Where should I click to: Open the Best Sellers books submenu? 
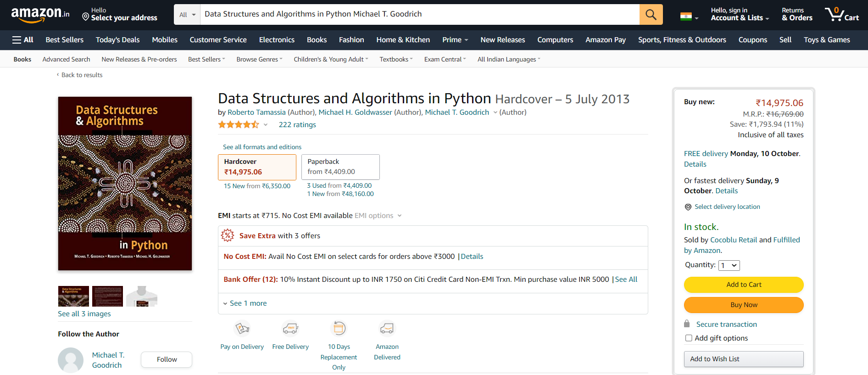[x=206, y=59]
